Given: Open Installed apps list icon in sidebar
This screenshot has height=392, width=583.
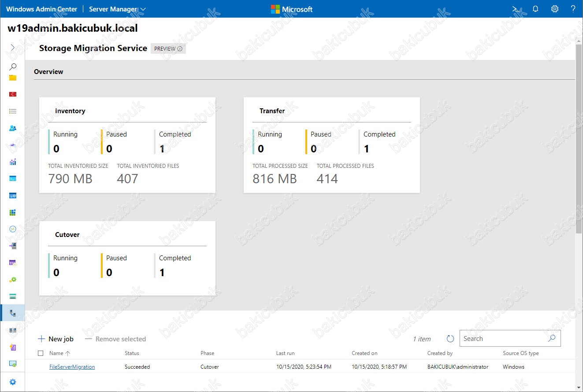Looking at the screenshot, I should [13, 111].
